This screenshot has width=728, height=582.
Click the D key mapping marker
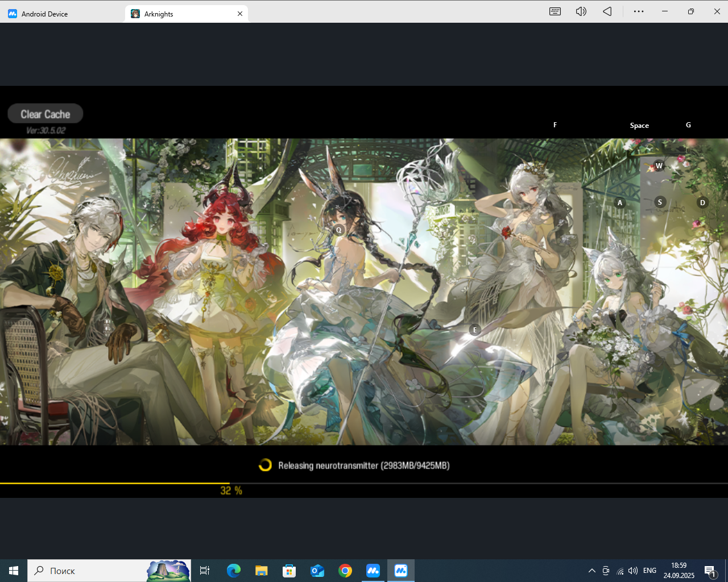point(702,203)
